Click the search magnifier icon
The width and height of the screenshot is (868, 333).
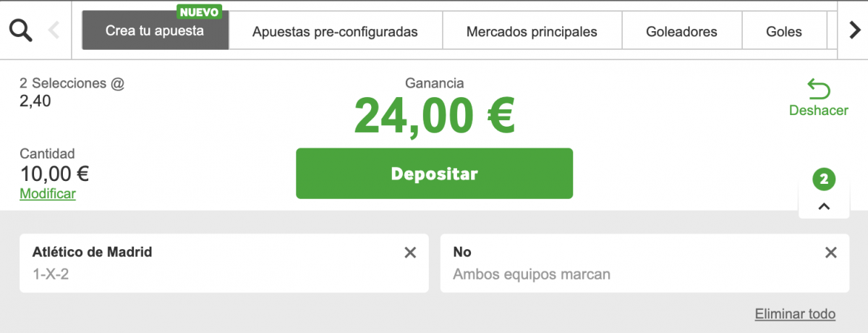pyautogui.click(x=20, y=30)
